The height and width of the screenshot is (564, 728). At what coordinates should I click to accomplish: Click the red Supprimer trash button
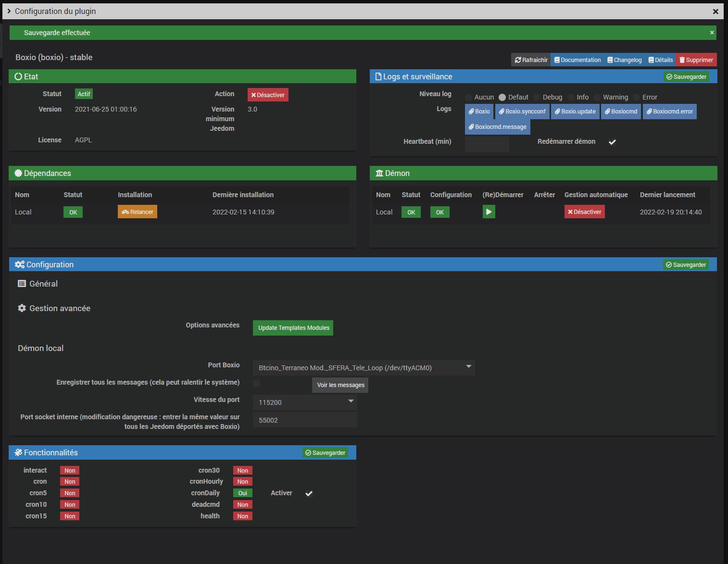coord(696,60)
